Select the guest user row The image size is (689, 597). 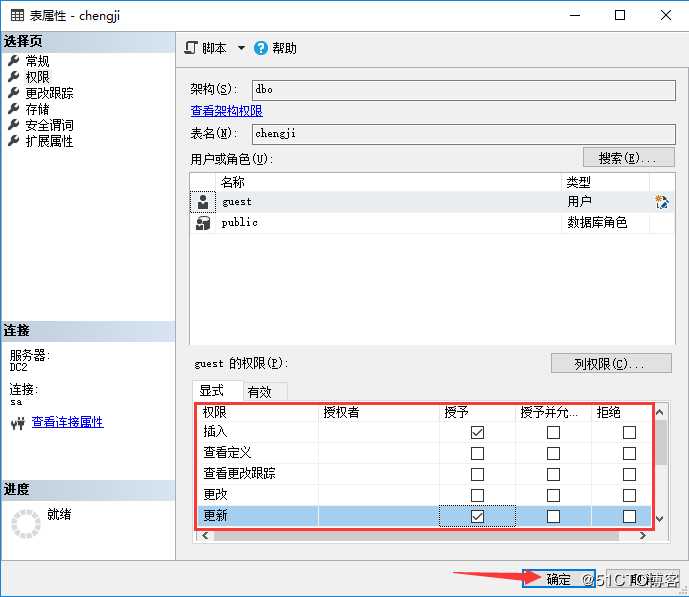pyautogui.click(x=432, y=202)
